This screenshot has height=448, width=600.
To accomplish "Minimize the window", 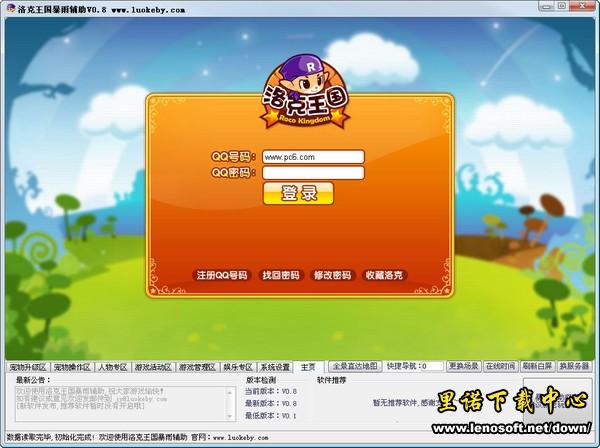I will pos(547,5).
